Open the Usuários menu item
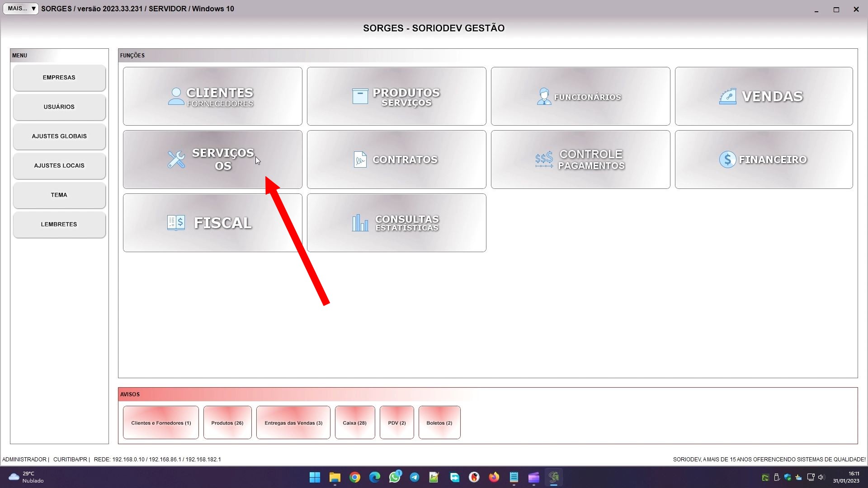The width and height of the screenshot is (868, 488). click(59, 107)
